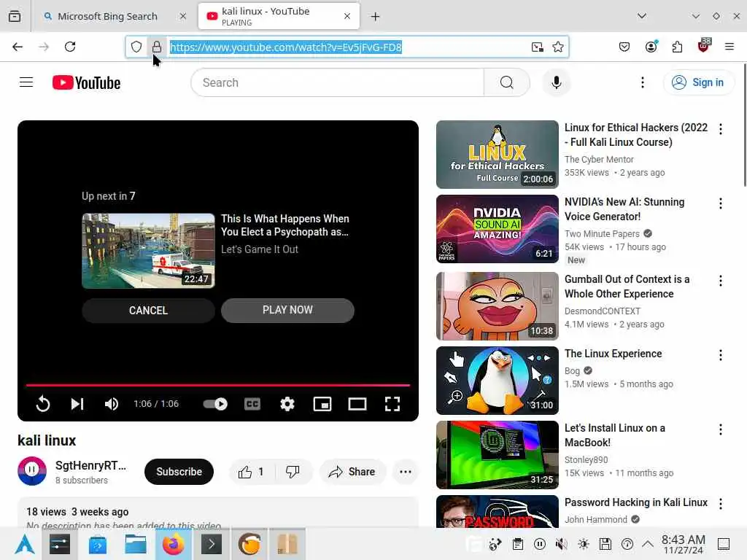Screen dimensions: 747x560
Task: Reload the current YouTube page
Action: pyautogui.click(x=70, y=47)
